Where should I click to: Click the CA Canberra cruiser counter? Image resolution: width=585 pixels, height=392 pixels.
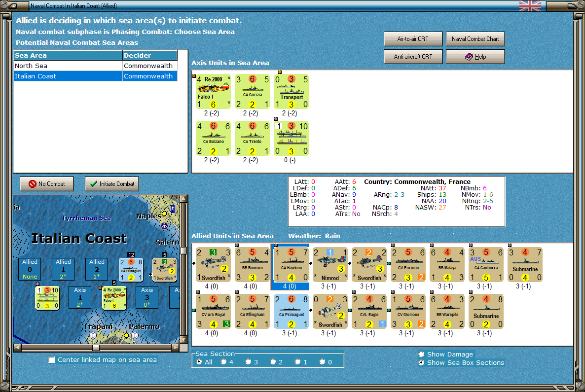click(486, 264)
